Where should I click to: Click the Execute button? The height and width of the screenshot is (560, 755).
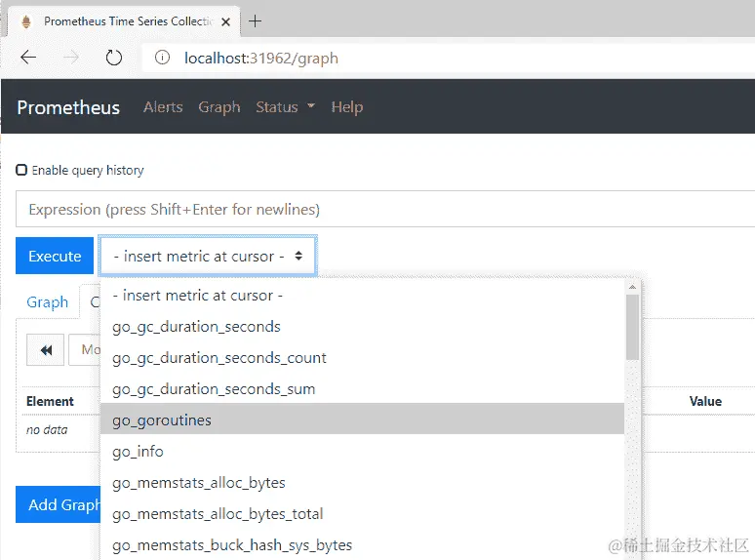pyautogui.click(x=55, y=256)
